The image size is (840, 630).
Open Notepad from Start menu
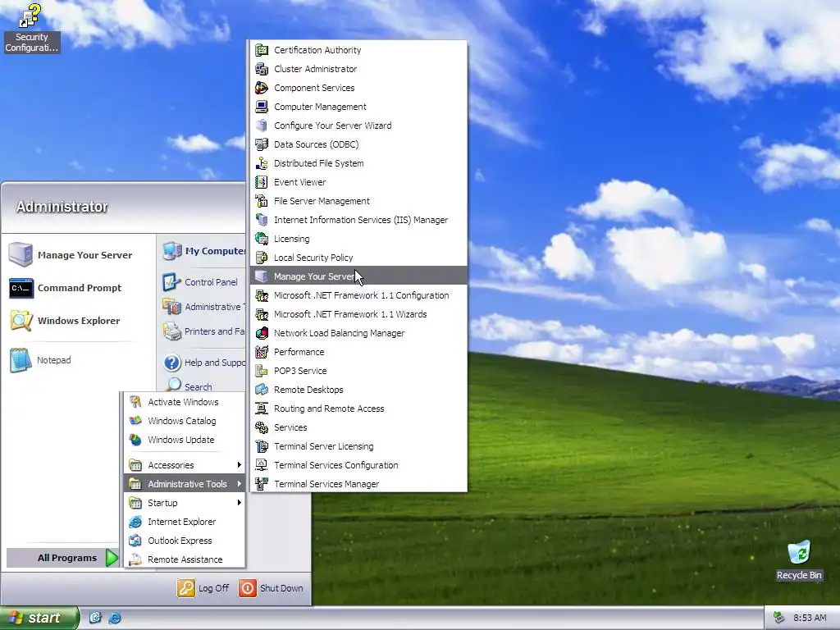point(78,361)
